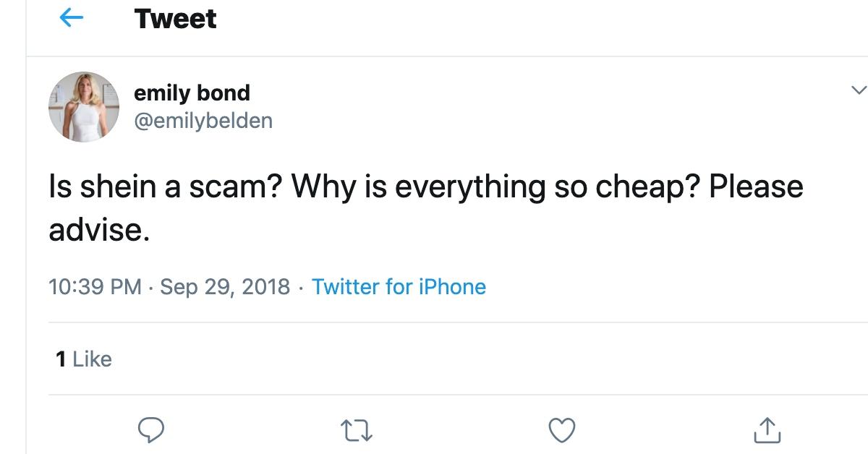Viewport: 868px width, 454px height.
Task: Click the Twitter for iPhone link
Action: pyautogui.click(x=399, y=287)
